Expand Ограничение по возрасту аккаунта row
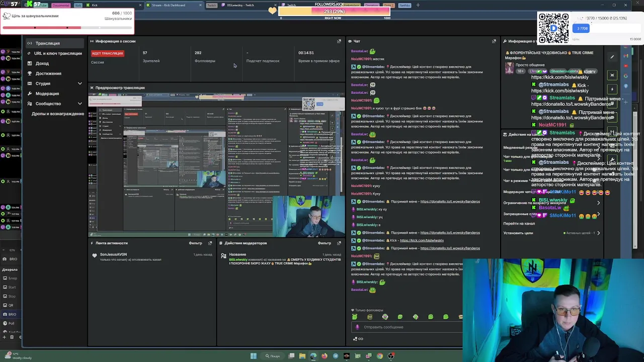The image size is (644, 362). tap(551, 203)
